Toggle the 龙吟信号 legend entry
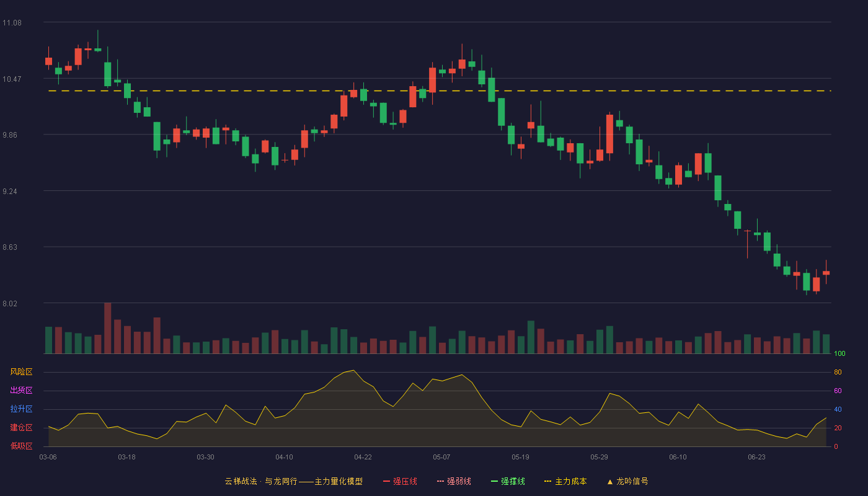 (x=627, y=481)
